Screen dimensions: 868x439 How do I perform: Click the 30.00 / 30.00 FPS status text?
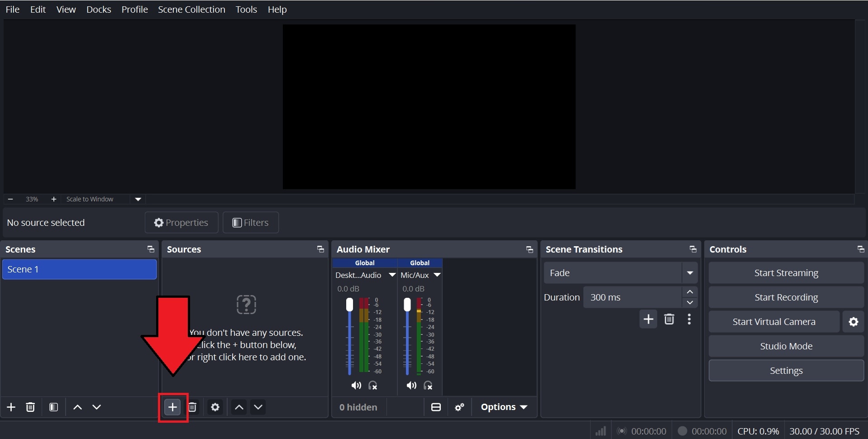825,431
